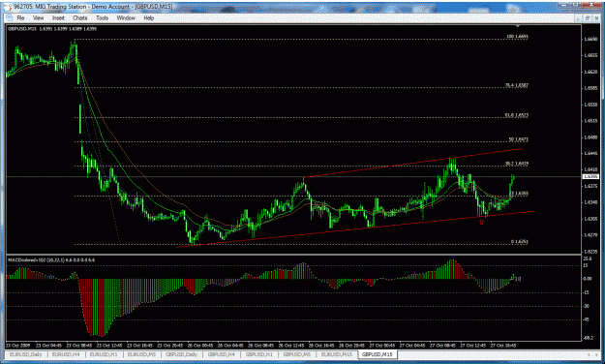Restore down the chart child window
Viewport: 605px width, 364px height.
click(x=588, y=17)
